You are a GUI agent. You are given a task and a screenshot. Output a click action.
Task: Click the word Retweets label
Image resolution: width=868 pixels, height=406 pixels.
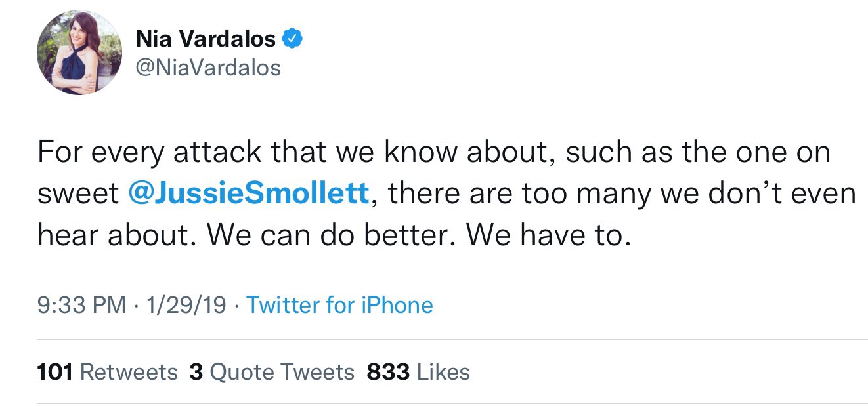pyautogui.click(x=129, y=372)
